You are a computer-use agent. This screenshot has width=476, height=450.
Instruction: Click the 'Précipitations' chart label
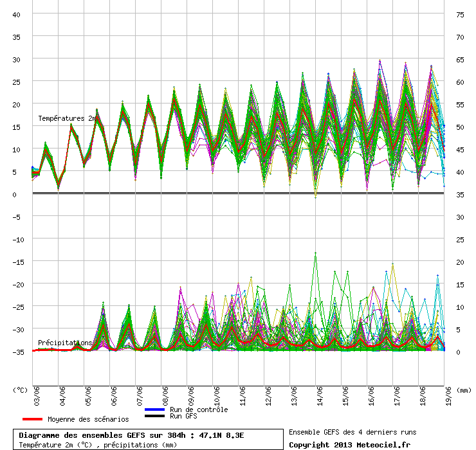[65, 343]
